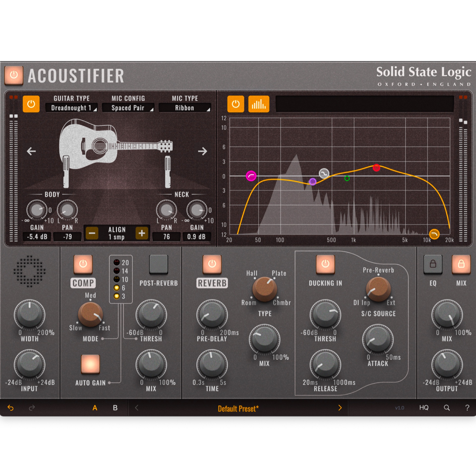This screenshot has width=476, height=476.
Task: Toggle the Ducking In power button
Action: (325, 264)
